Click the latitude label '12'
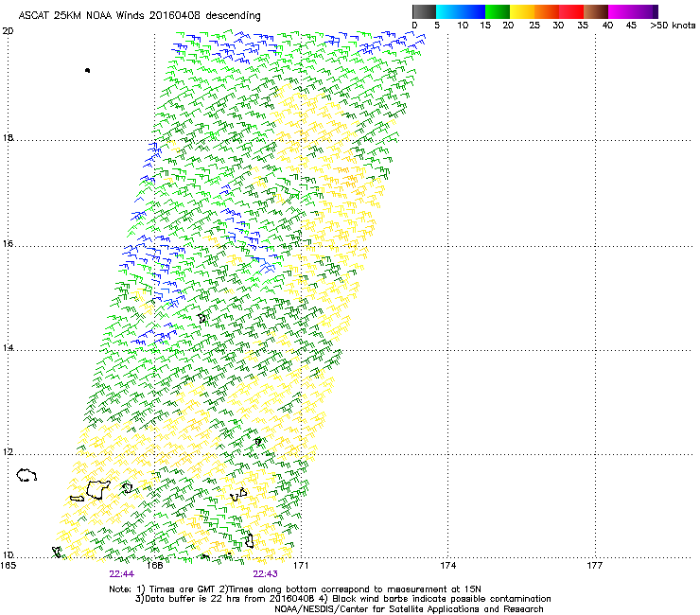Viewport: 700px width, 615px height. tap(8, 451)
